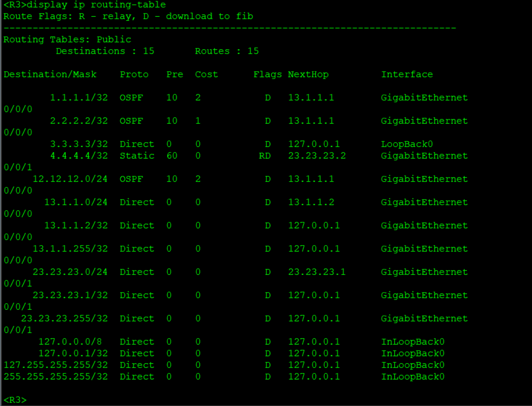Click the preference value 60

(171, 156)
